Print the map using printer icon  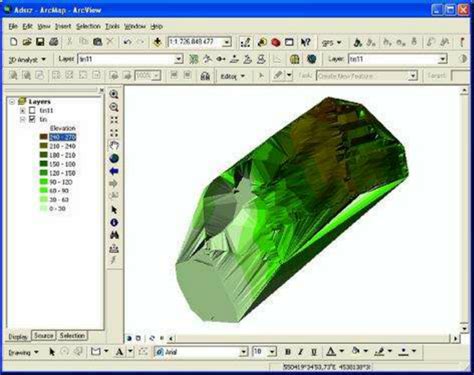point(54,42)
